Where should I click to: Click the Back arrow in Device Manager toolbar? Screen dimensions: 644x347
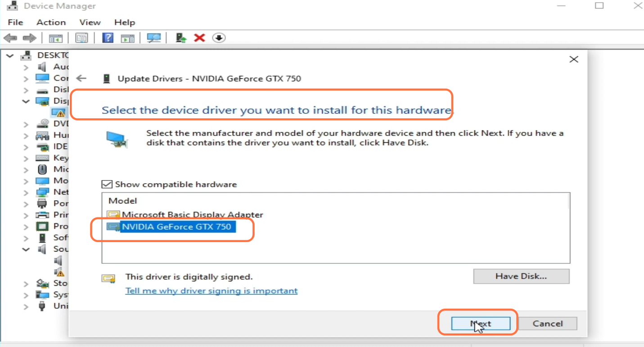coord(10,38)
